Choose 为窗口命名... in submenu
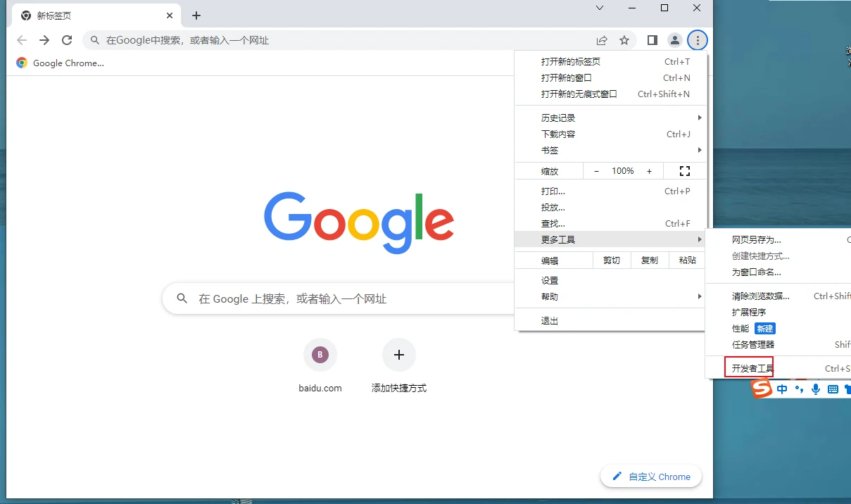The height and width of the screenshot is (504, 851). coord(778,272)
